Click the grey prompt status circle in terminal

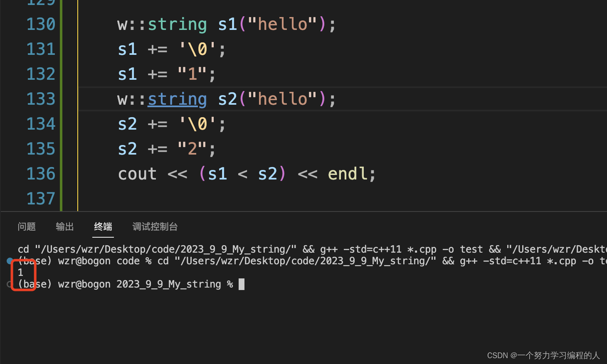click(10, 284)
